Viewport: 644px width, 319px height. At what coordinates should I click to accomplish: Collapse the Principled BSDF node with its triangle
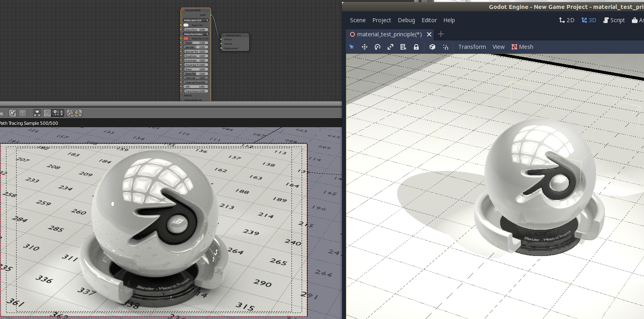tap(183, 10)
